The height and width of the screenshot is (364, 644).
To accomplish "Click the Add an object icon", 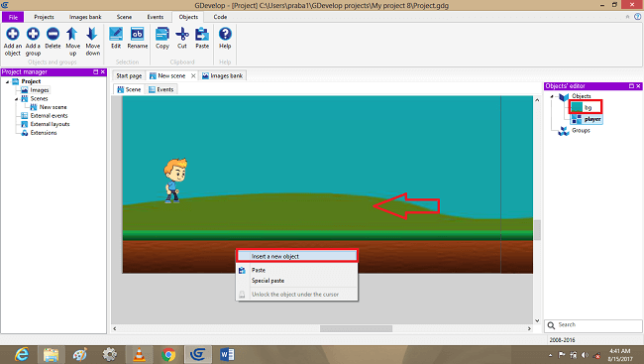I will (x=12, y=34).
